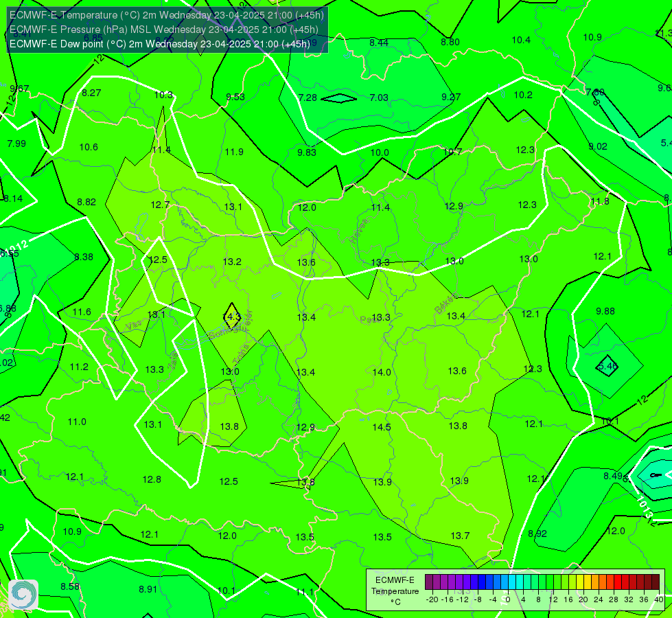Image resolution: width=672 pixels, height=618 pixels.
Task: Click the 8.58 temperature value
Action: [70, 586]
